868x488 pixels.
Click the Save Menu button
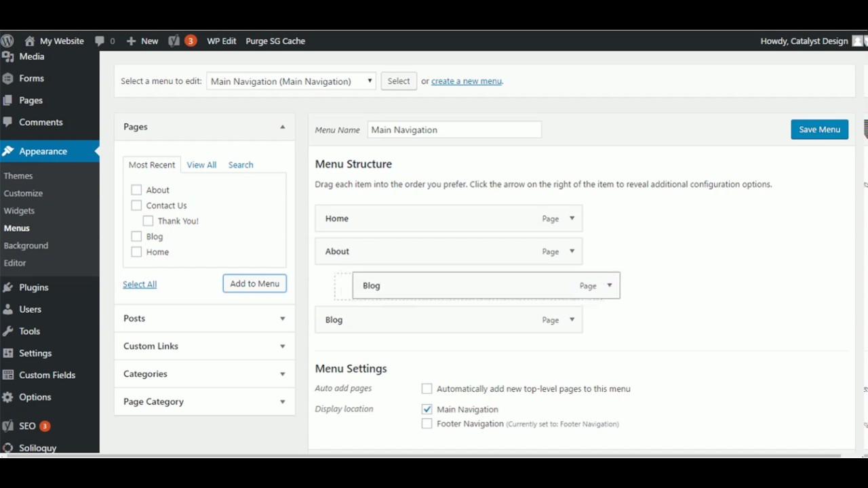point(819,129)
